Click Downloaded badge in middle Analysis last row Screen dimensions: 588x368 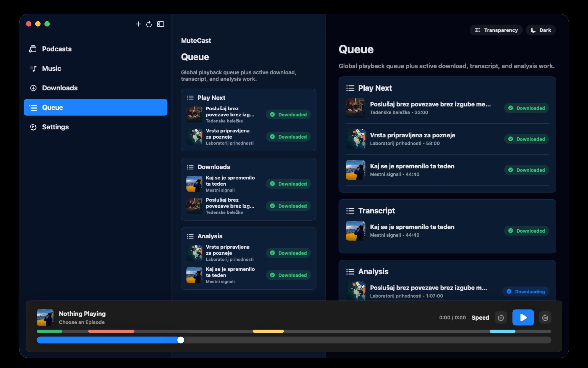[x=288, y=275]
